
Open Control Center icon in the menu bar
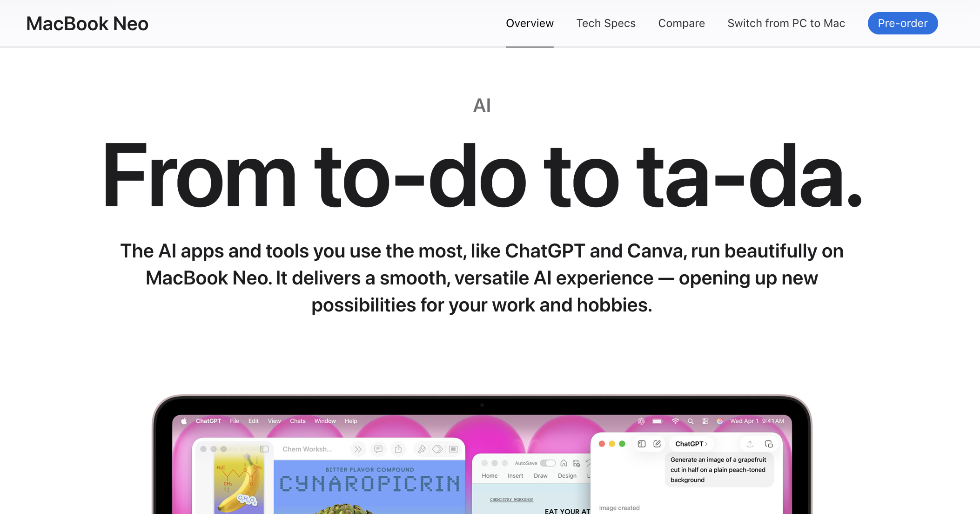pyautogui.click(x=705, y=421)
